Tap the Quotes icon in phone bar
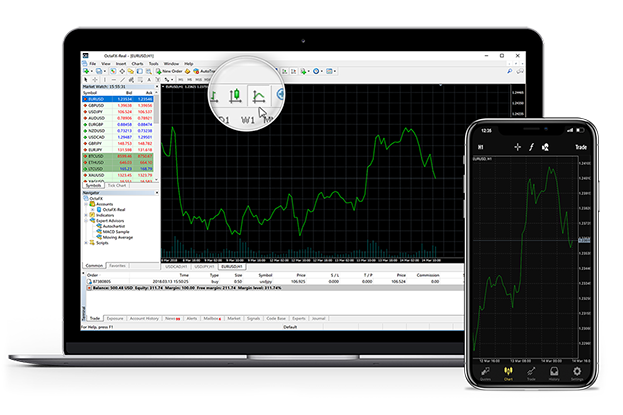Screen dimensions: 623x415 coord(486,375)
